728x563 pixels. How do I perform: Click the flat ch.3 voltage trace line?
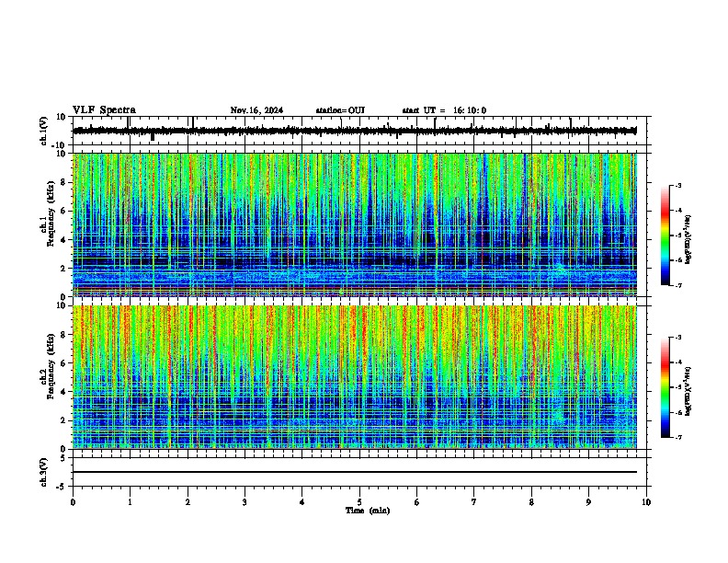coord(355,472)
